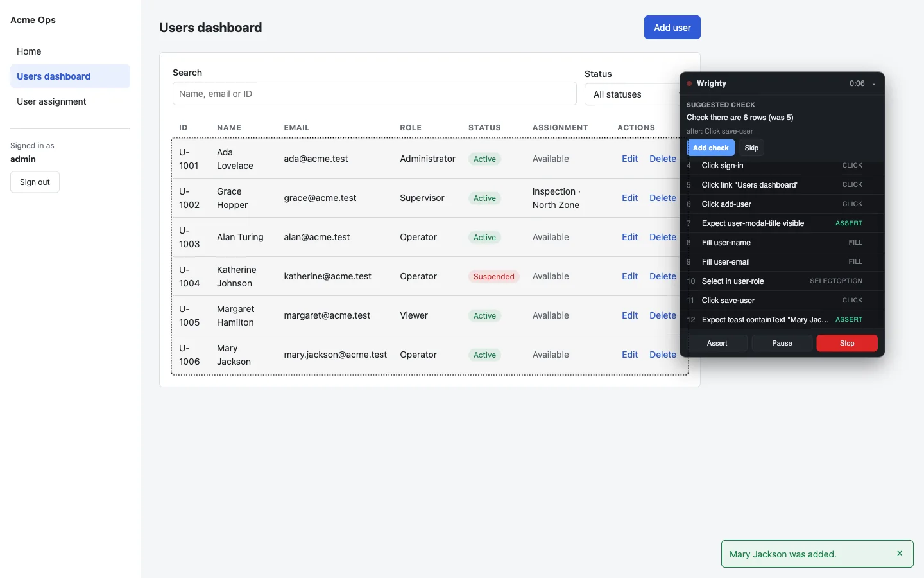Open the All statuses dropdown
Image resolution: width=924 pixels, height=578 pixels.
(x=632, y=94)
